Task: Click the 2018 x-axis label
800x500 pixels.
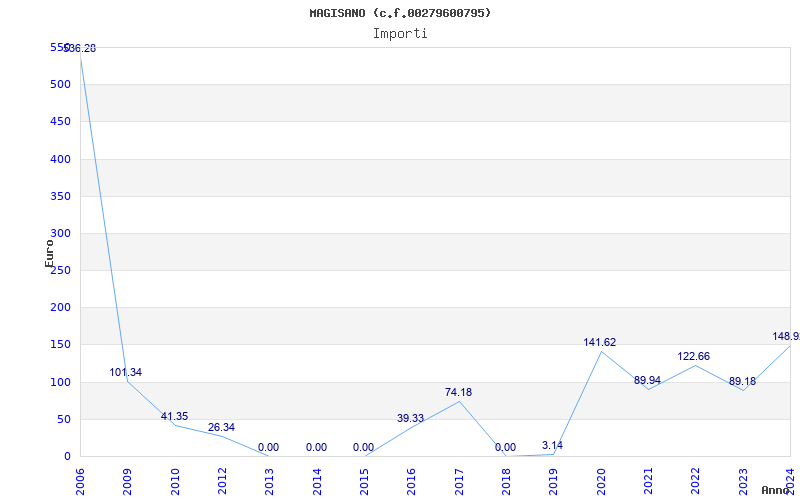Action: click(506, 482)
